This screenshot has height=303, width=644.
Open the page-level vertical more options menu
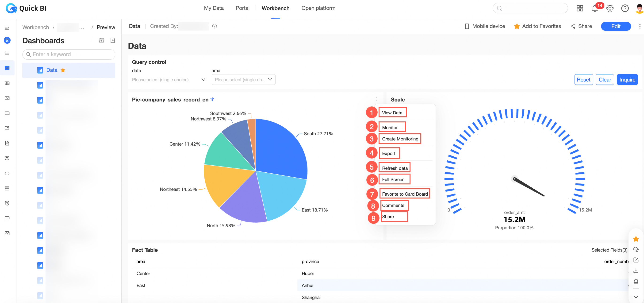click(640, 26)
